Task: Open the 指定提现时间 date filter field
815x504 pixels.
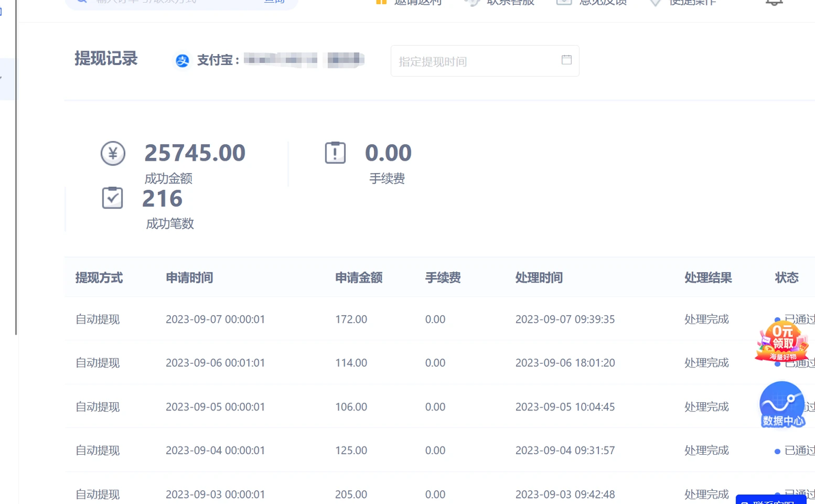Action: [485, 61]
